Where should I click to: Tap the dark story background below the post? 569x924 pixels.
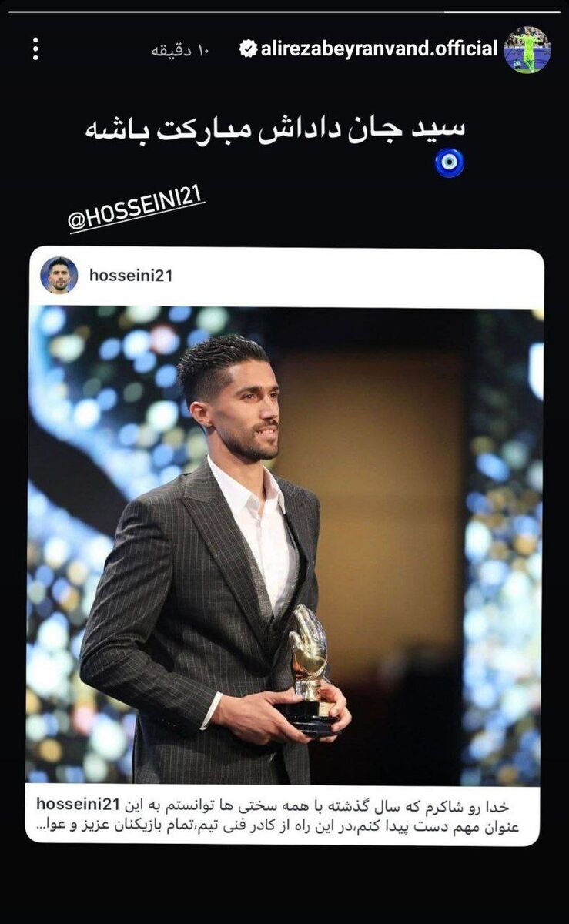(x=285, y=884)
